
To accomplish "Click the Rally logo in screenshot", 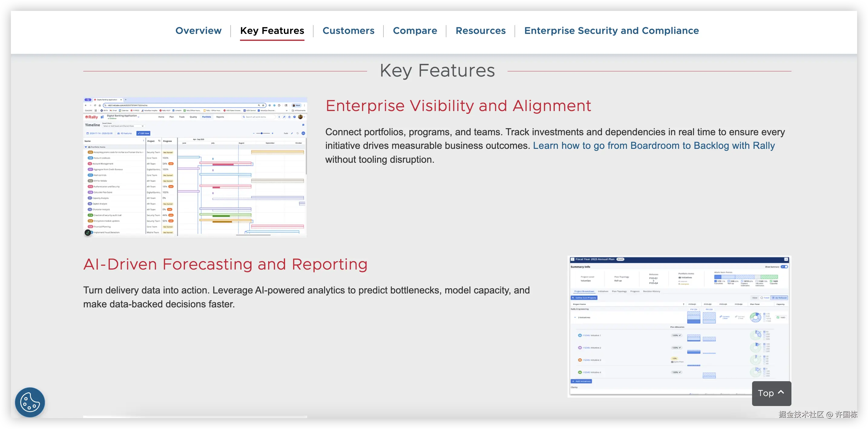I will (x=91, y=117).
